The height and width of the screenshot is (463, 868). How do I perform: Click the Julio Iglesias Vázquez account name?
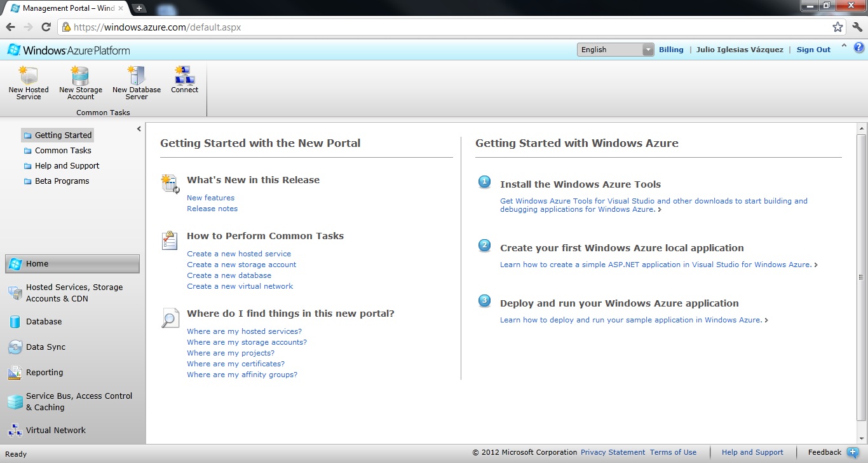pos(740,50)
